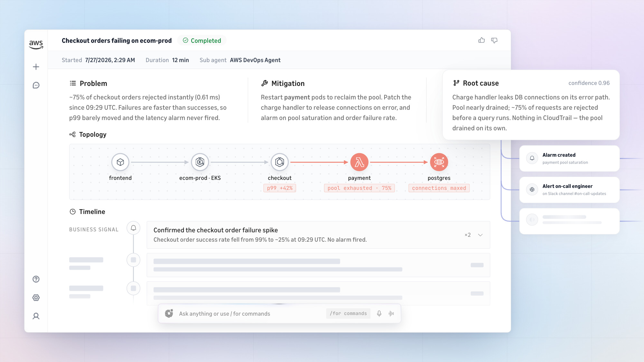Click the Problem list icon
644x362 pixels.
pos(73,83)
